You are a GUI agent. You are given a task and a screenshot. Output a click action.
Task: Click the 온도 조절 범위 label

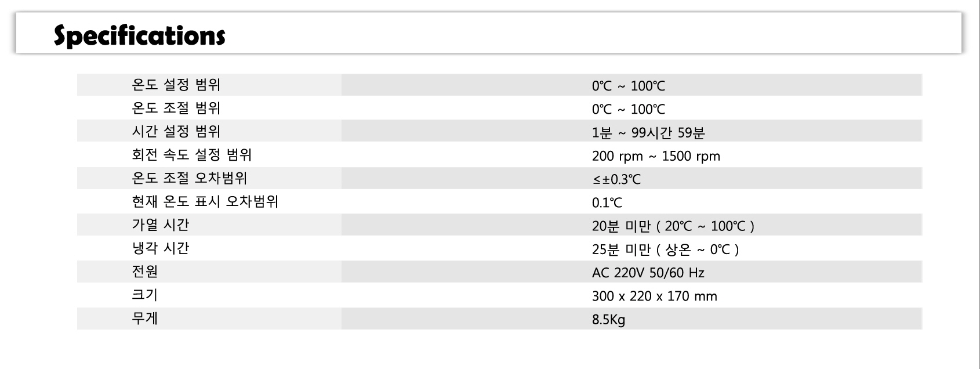[176, 108]
